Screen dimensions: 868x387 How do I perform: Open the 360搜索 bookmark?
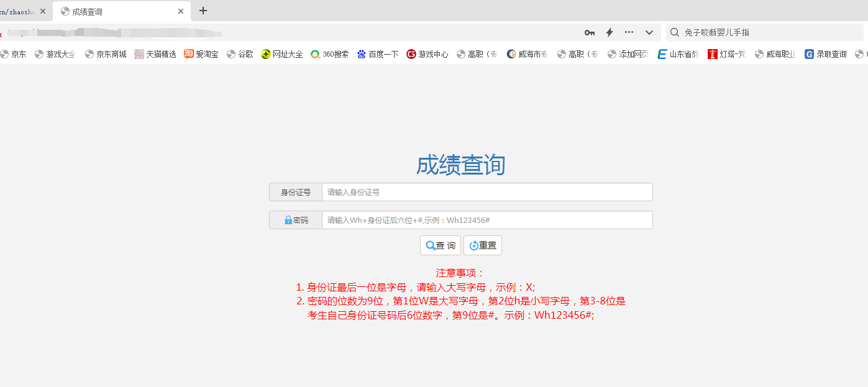pyautogui.click(x=330, y=54)
